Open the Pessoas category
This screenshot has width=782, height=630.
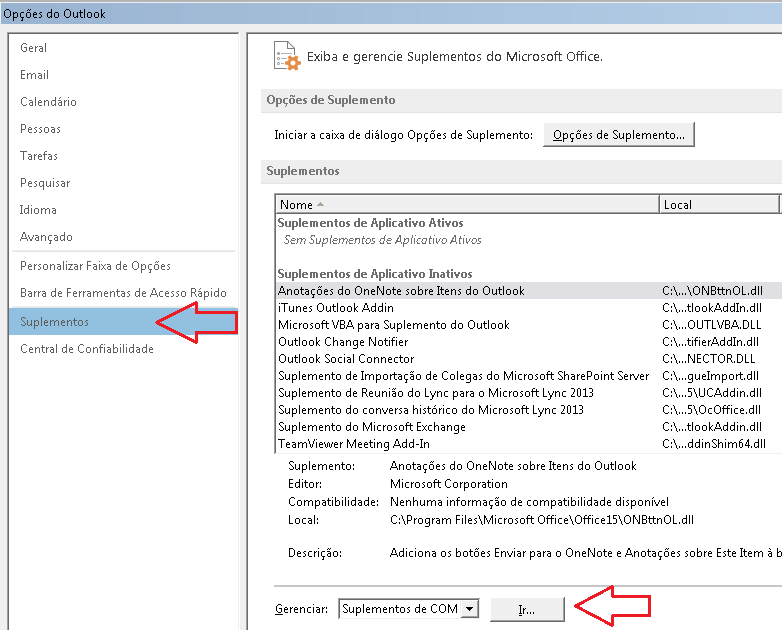(x=40, y=129)
